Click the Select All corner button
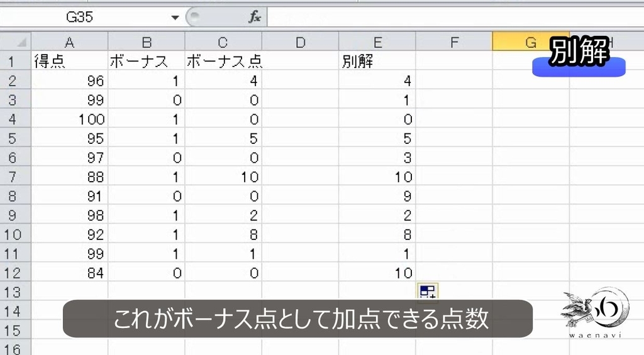This screenshot has width=644, height=355. coord(16,42)
